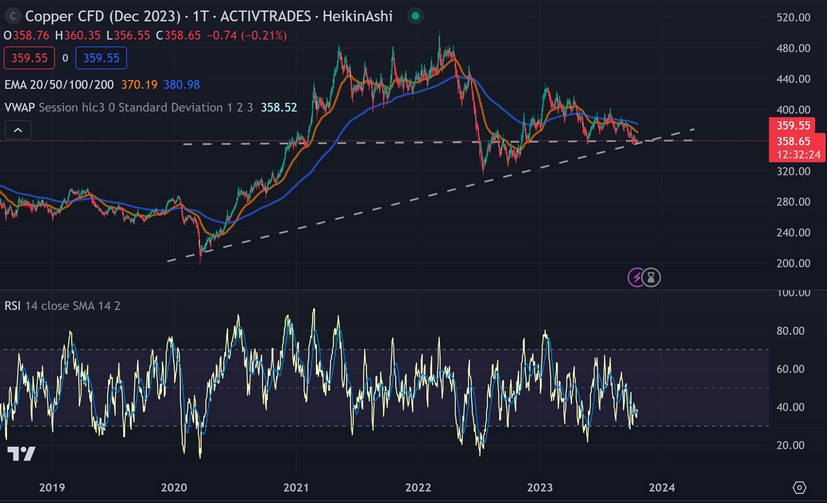Collapse the indicator legend chevron

[x=18, y=130]
